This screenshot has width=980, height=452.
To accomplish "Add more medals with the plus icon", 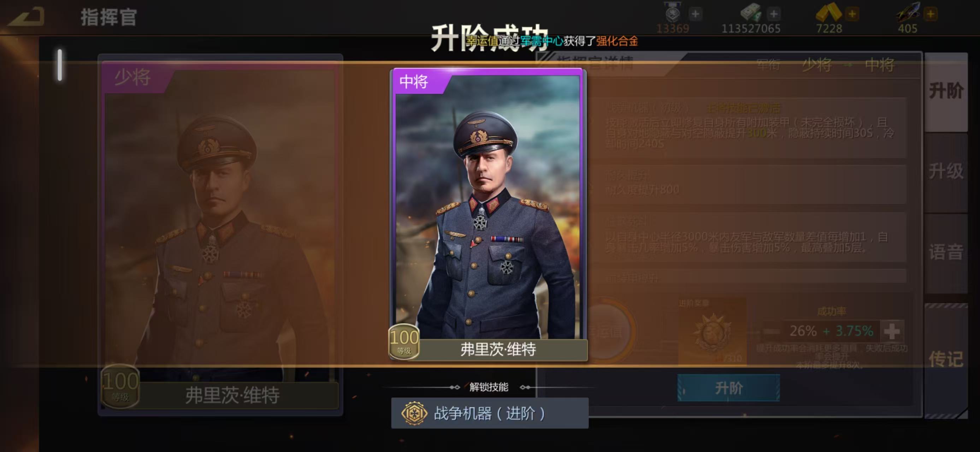I will coord(695,14).
